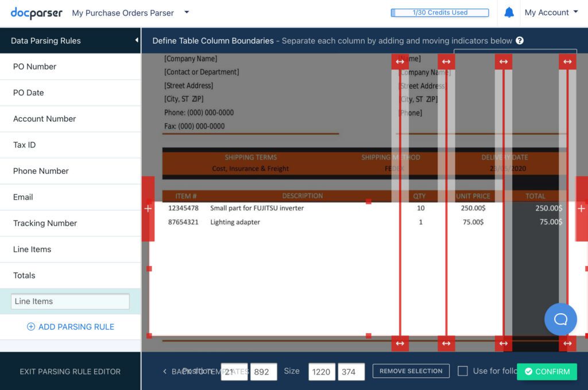Click the third bottom column boundary arrow handle
Viewport: 588px width, 390px height.
(504, 343)
